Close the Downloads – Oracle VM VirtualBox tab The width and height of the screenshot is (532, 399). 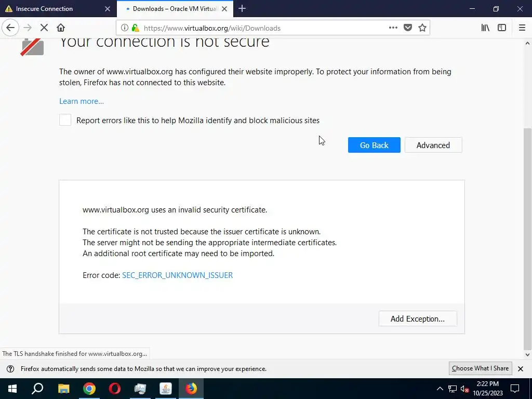[x=224, y=9]
